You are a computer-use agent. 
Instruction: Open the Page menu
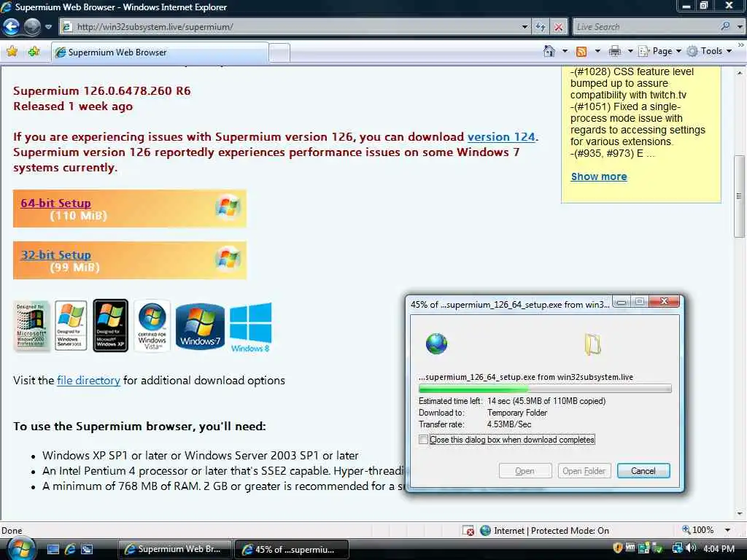659,51
